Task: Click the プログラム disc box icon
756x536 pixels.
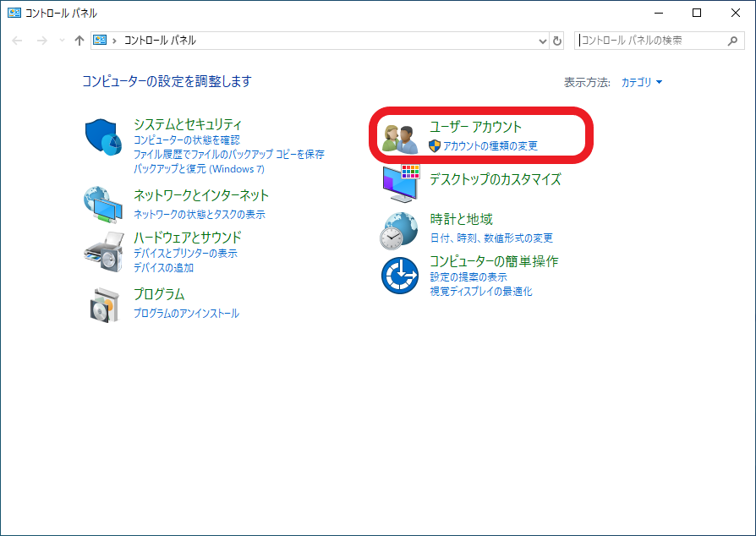Action: coord(104,305)
